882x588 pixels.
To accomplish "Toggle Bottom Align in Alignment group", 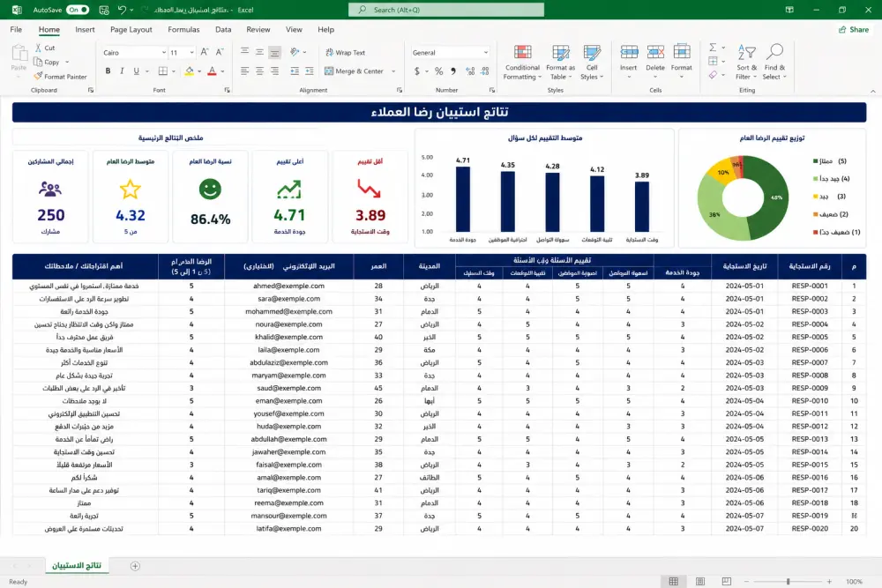I will (274, 52).
